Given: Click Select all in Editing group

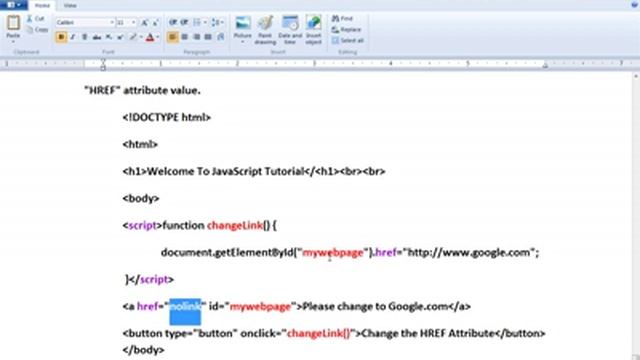Looking at the screenshot, I should (x=348, y=40).
